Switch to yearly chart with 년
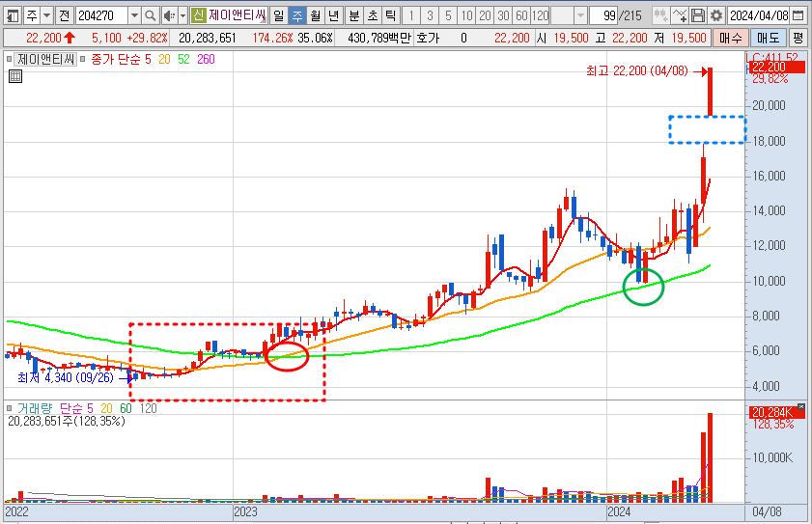Viewport: 812px width, 524px height. point(333,15)
